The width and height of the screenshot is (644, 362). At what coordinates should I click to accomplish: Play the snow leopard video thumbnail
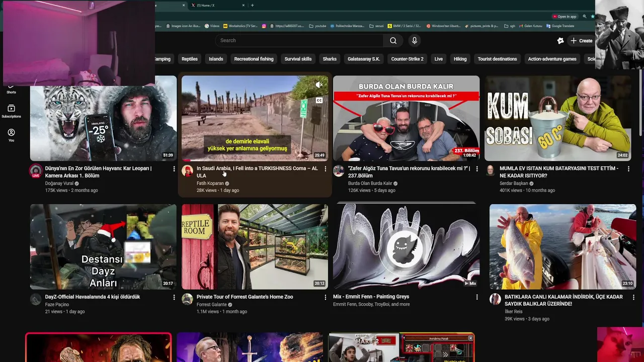click(x=103, y=118)
